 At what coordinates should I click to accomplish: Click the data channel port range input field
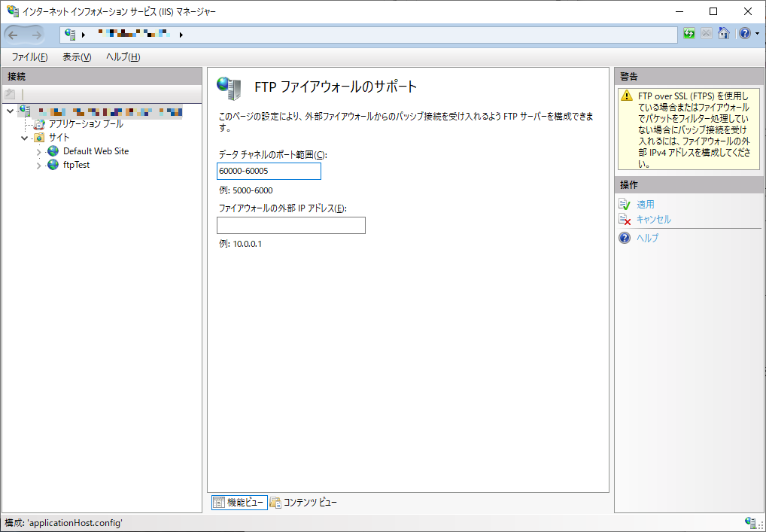click(269, 171)
